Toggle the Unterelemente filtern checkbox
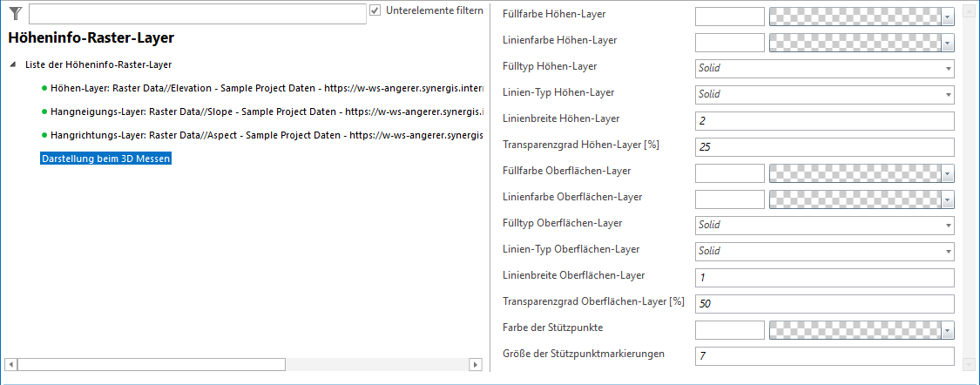The height and width of the screenshot is (385, 980). (x=375, y=10)
